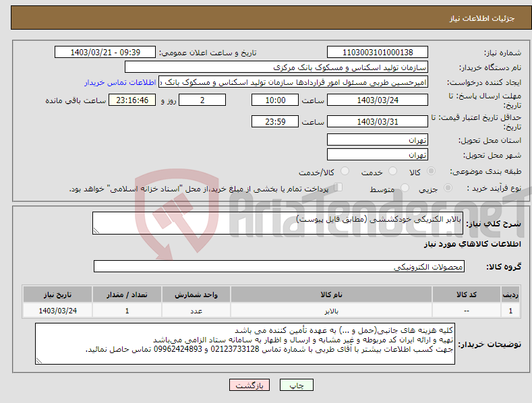This screenshot has width=532, height=403.
Task: Click the delivery city field تهران
Action: tap(378, 155)
